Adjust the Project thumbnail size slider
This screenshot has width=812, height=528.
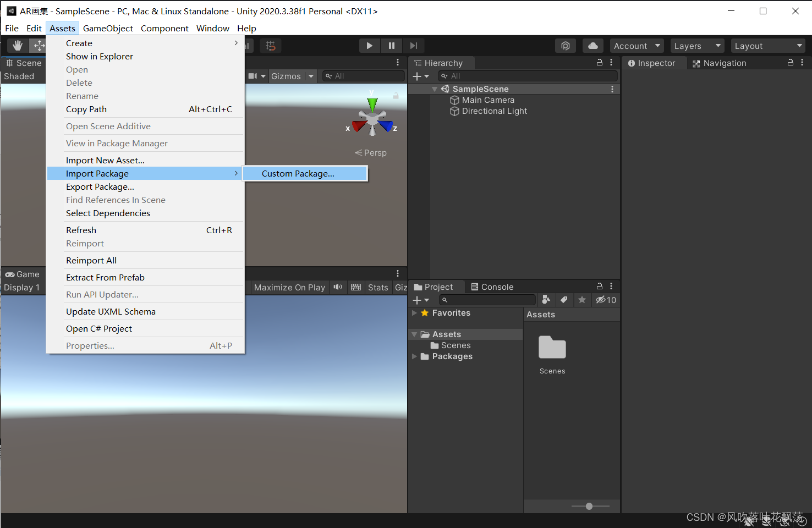[x=589, y=506]
